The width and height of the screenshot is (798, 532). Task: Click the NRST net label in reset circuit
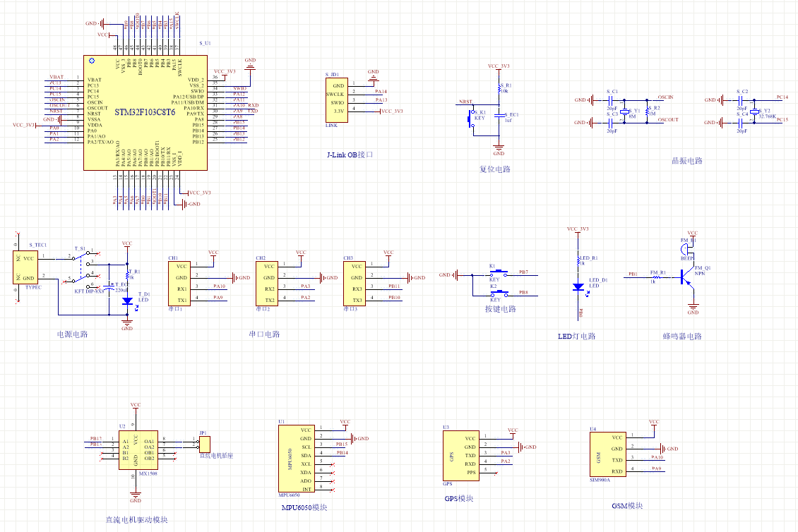(465, 102)
